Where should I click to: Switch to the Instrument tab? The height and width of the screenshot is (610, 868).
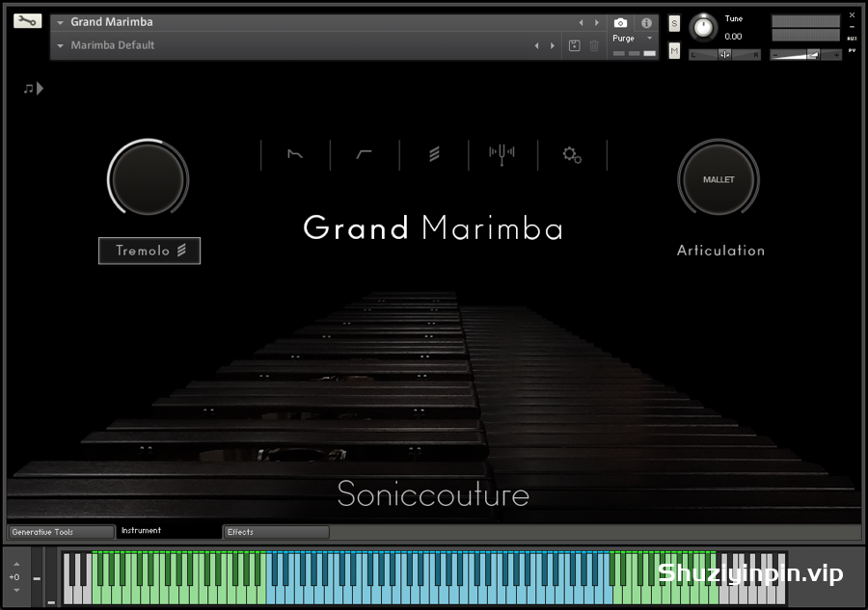click(x=168, y=531)
